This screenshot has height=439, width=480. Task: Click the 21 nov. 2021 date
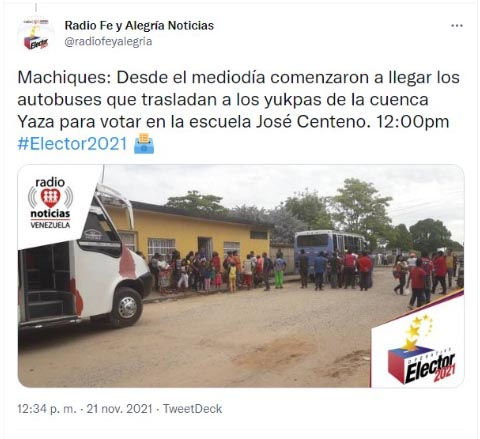[119, 409]
